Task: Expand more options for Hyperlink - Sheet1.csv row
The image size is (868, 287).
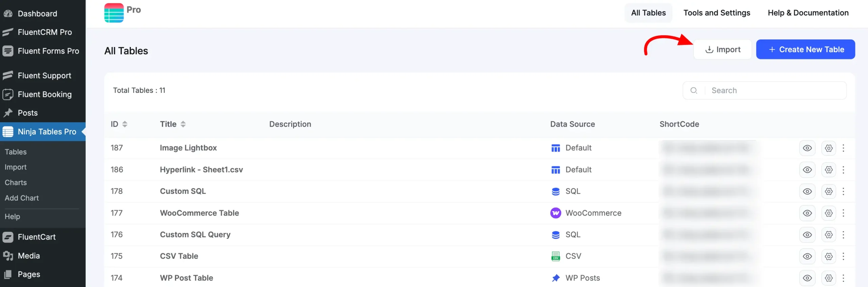Action: click(x=843, y=170)
